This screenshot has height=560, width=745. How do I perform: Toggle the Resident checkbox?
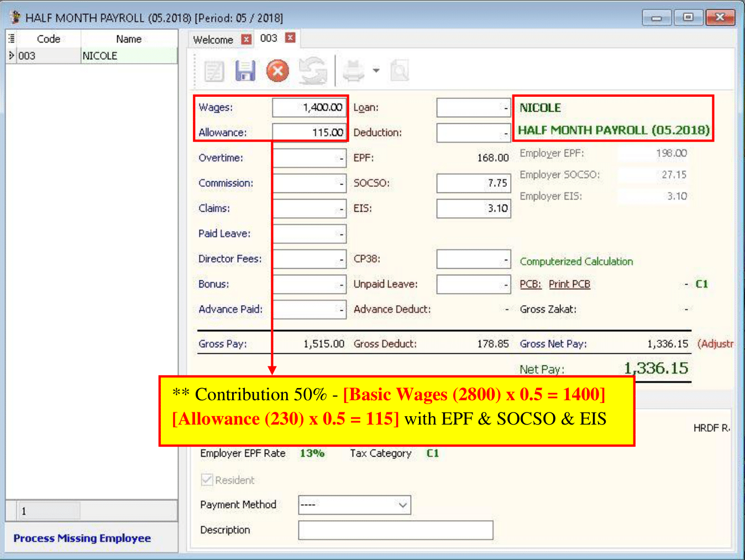tap(207, 480)
